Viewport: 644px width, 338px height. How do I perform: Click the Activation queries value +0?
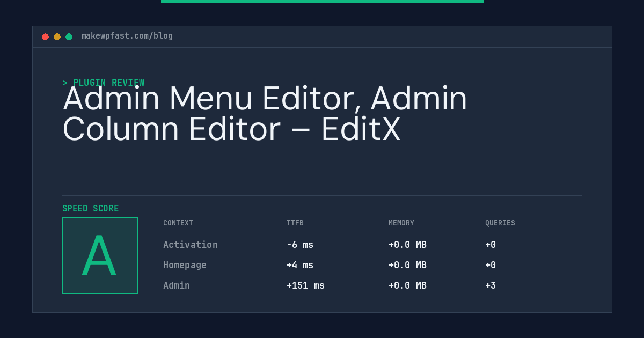[x=491, y=245]
